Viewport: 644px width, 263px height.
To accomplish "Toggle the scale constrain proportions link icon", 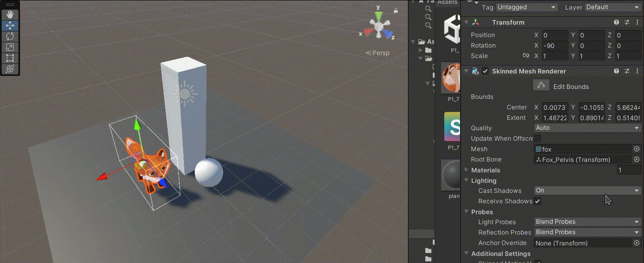I will pos(526,56).
